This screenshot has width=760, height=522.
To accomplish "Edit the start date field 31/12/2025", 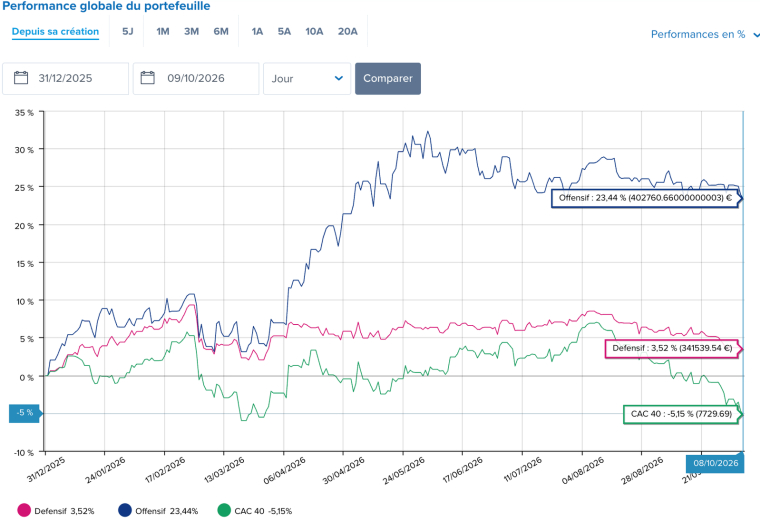I will [x=65, y=79].
